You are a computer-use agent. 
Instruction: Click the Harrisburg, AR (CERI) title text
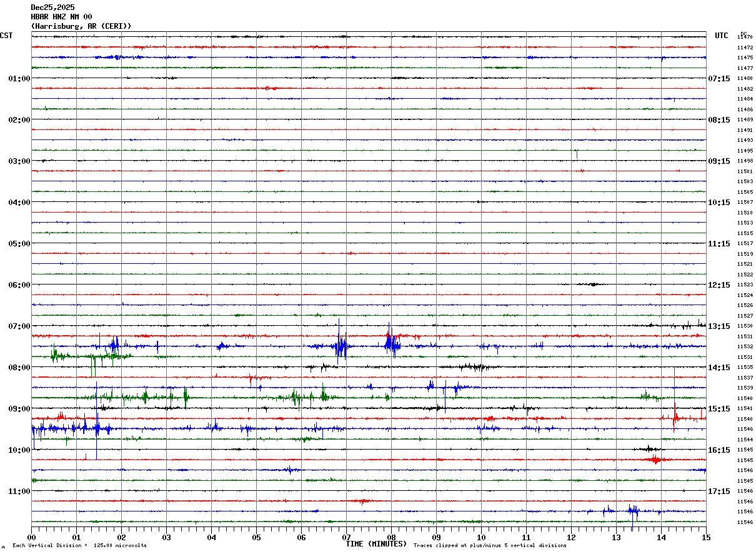[x=81, y=26]
